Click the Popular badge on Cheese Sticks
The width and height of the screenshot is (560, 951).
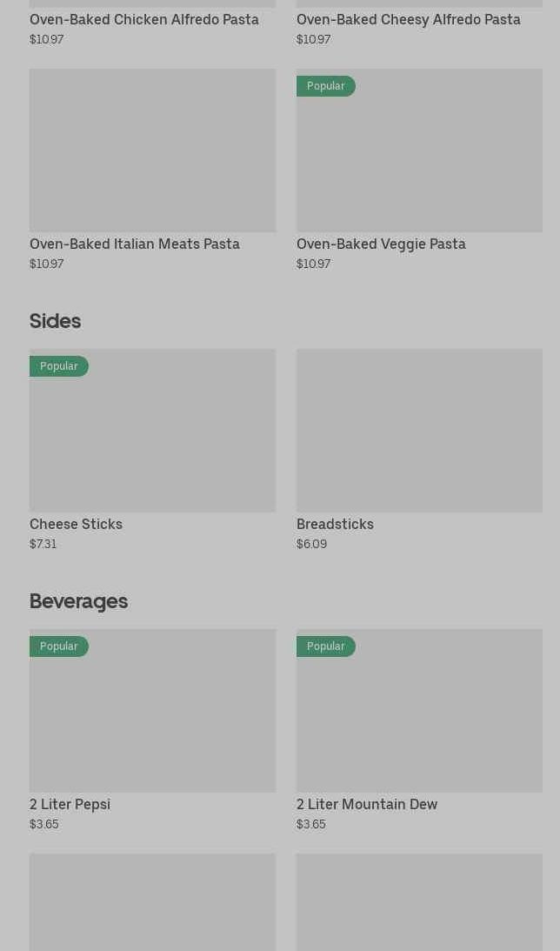point(59,366)
